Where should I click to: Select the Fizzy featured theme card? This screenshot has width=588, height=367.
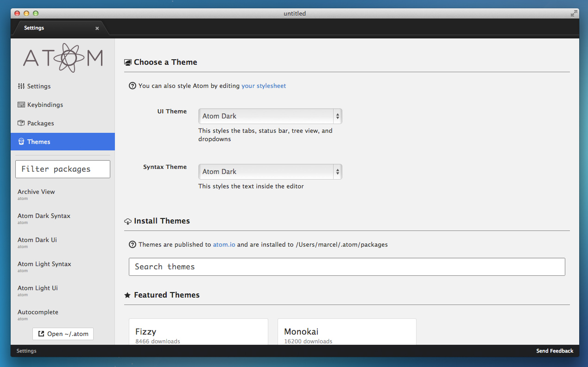coord(198,331)
